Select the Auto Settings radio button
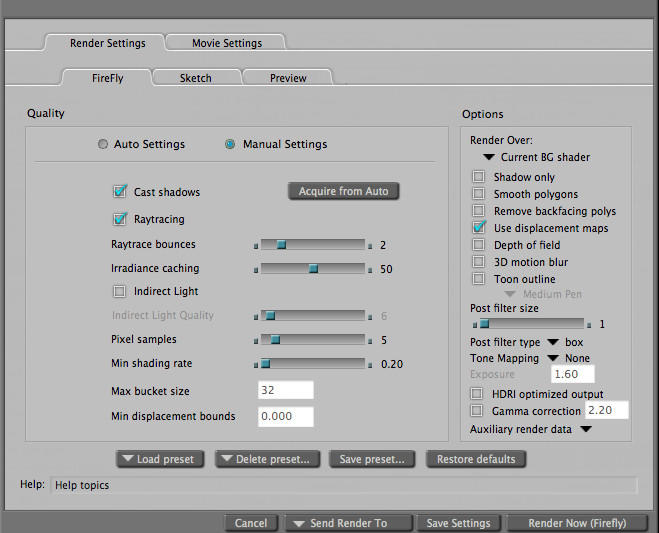Image resolution: width=659 pixels, height=533 pixels. tap(103, 144)
